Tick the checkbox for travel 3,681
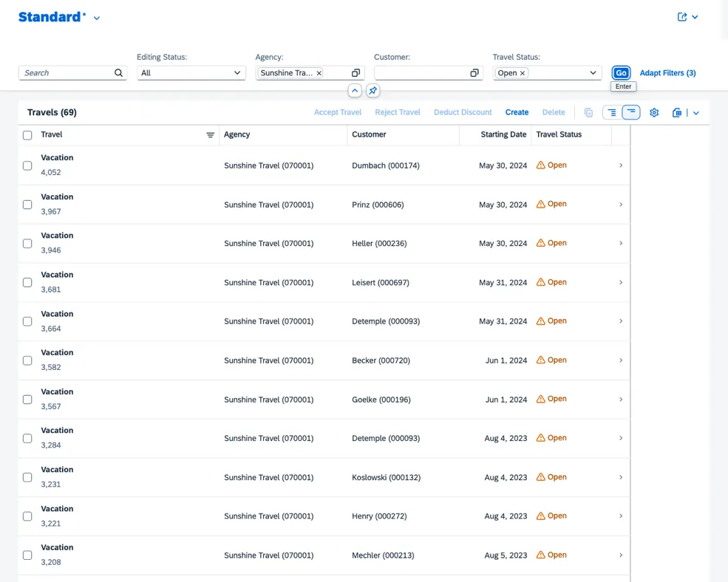The width and height of the screenshot is (728, 582). tap(27, 282)
